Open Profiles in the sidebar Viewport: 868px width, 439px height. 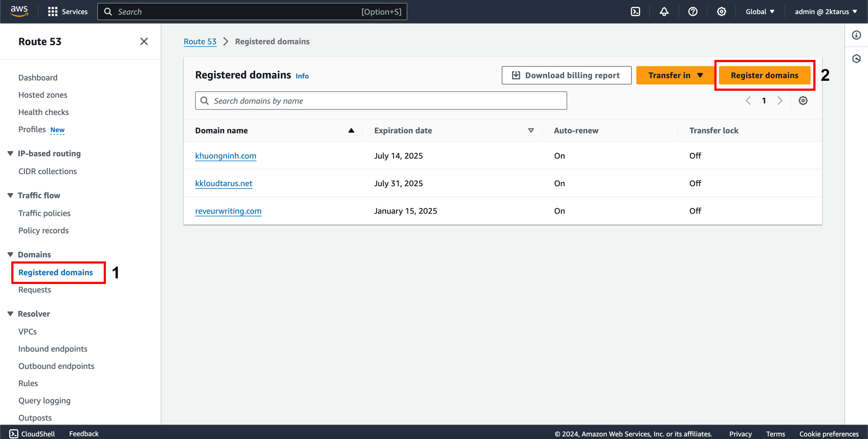(32, 129)
